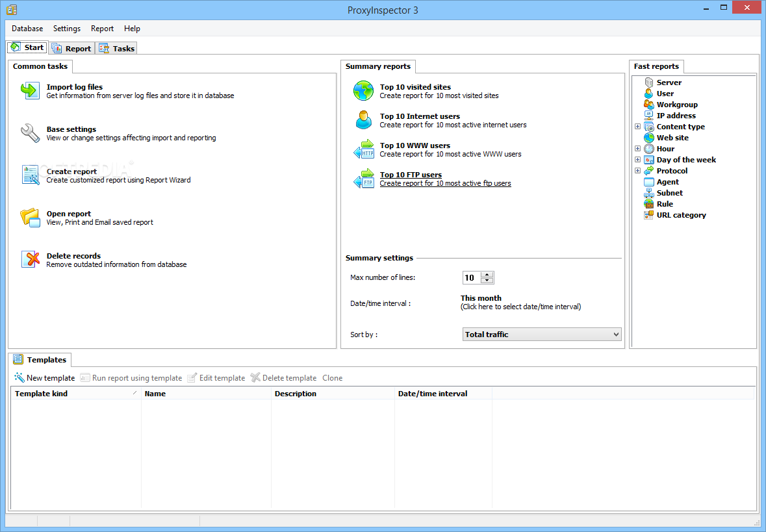Click the Create report link text
This screenshot has height=532, width=766.
coord(72,171)
